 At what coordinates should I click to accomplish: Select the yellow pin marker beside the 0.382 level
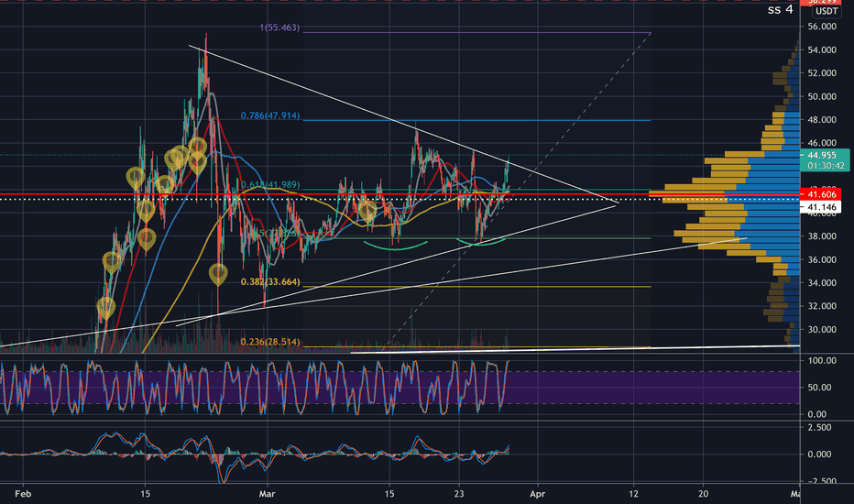(218, 274)
